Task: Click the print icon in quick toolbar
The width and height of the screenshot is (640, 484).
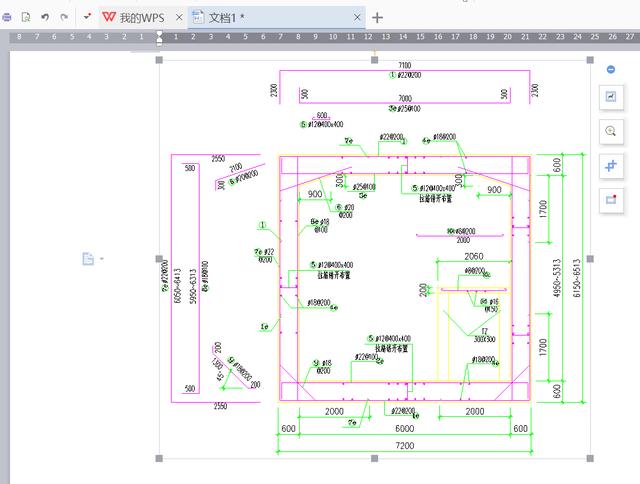Action: (x=7, y=17)
